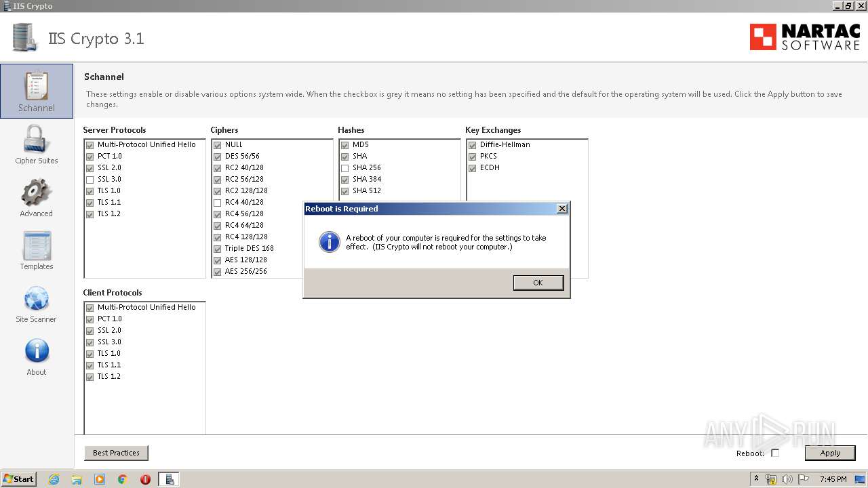This screenshot has height=488, width=868.
Task: Toggle server PCT 1.0 checkbox
Action: [90, 157]
